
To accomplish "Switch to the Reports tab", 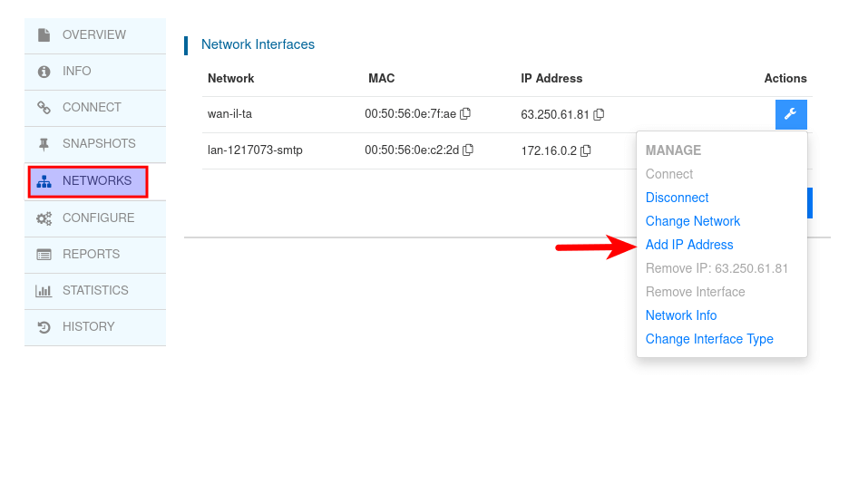I will (x=91, y=255).
